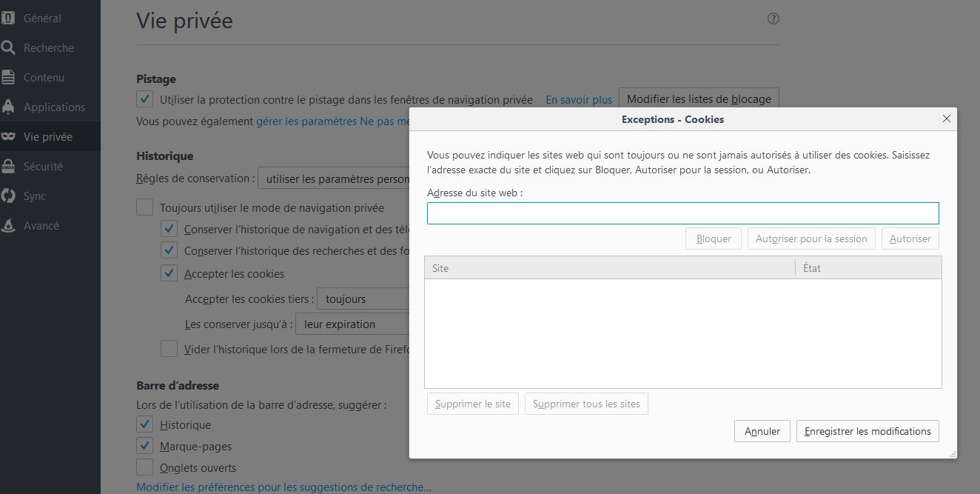Screen dimensions: 980x494
Task: Uncheck Marque-pages address bar suggestion
Action: click(145, 446)
